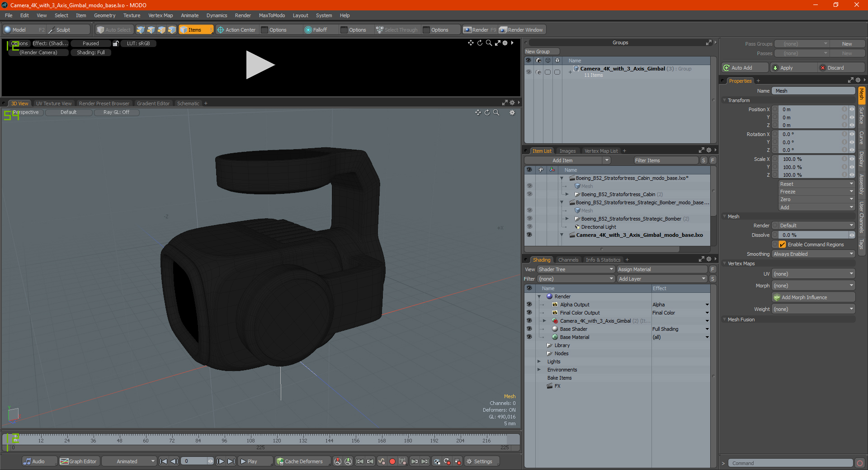Toggle visibility of Base Shader layer
The image size is (868, 470).
tap(529, 329)
